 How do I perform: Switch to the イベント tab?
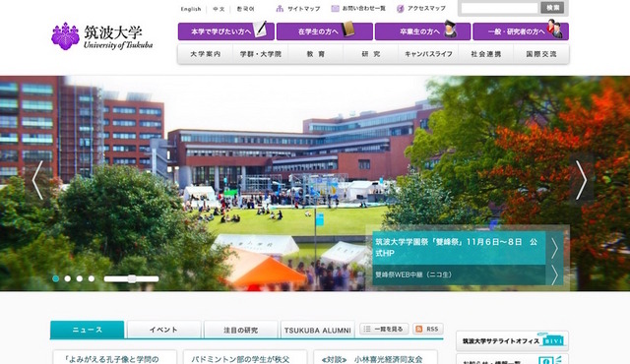pos(163,330)
